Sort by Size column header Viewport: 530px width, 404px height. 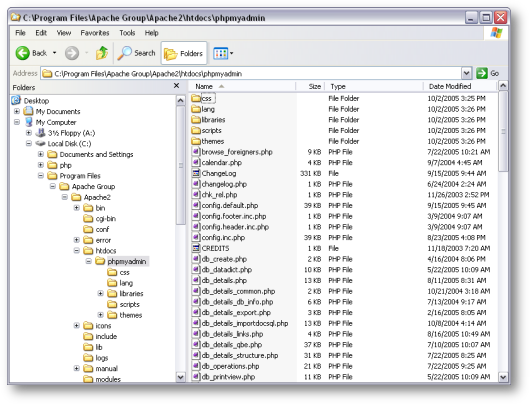[310, 86]
